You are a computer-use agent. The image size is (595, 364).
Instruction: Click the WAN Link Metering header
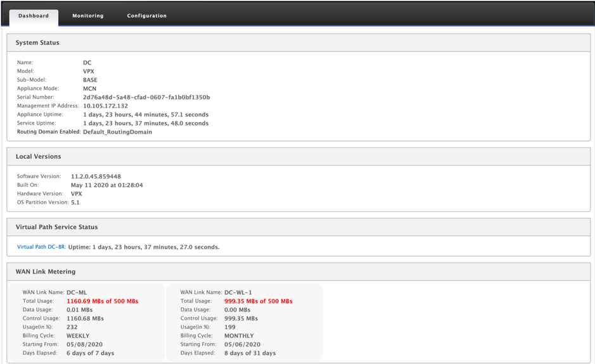[298, 272]
